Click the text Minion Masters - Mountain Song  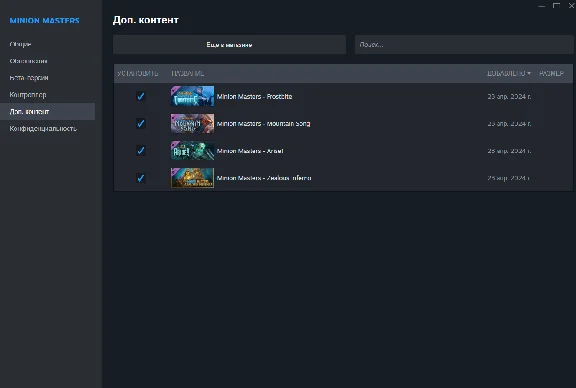click(x=263, y=124)
